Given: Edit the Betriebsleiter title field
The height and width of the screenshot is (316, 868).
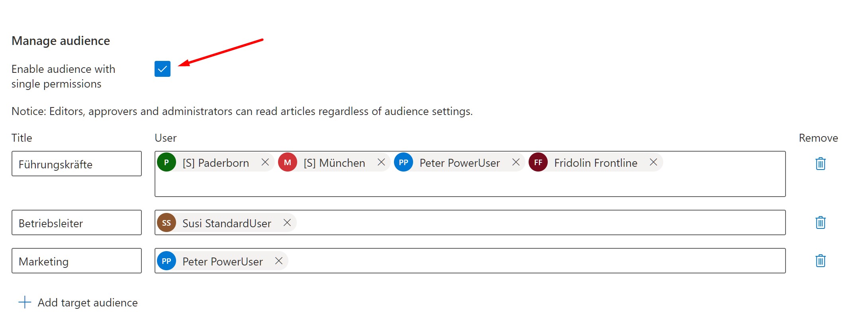Looking at the screenshot, I should pos(76,222).
